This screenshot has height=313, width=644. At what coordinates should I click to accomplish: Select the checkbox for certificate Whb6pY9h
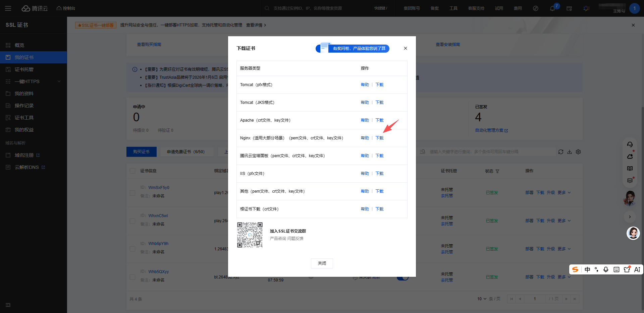pyautogui.click(x=132, y=249)
